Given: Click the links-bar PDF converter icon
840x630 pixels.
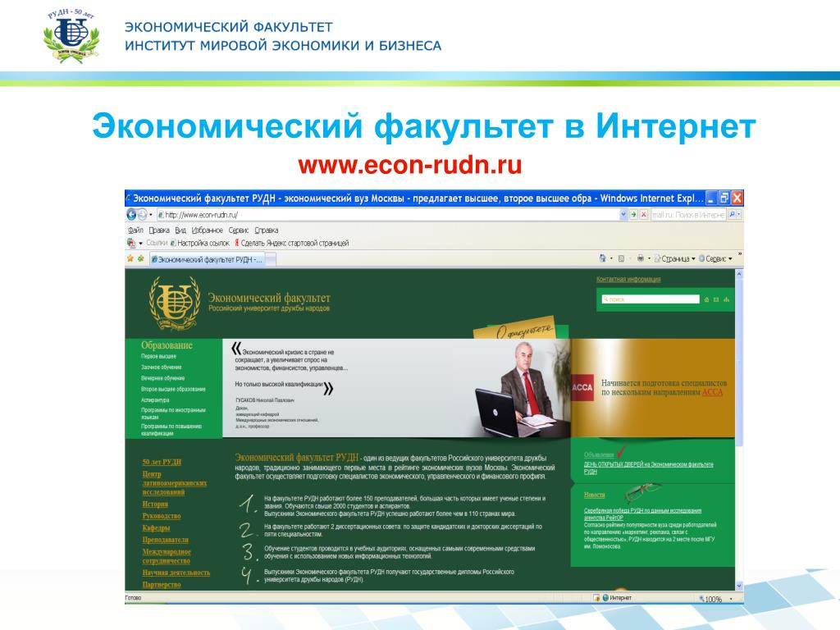Looking at the screenshot, I should [131, 243].
